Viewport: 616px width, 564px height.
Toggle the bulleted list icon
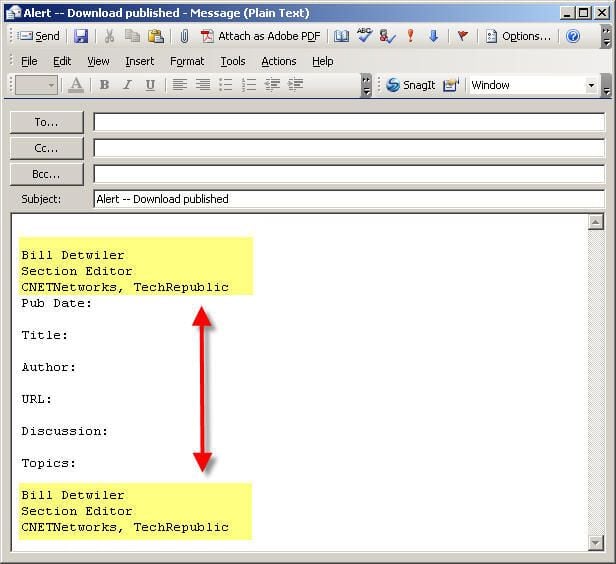coord(226,85)
